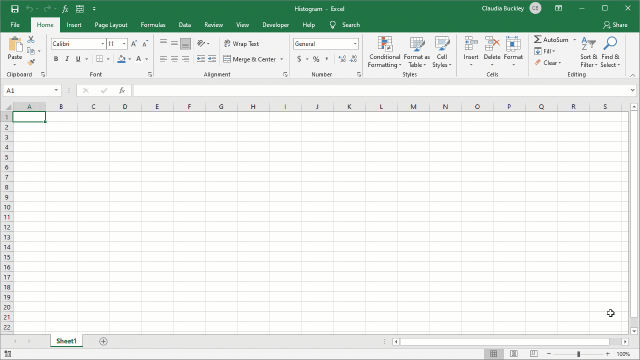Click the AutoSum button
640x360 pixels.
click(x=551, y=40)
